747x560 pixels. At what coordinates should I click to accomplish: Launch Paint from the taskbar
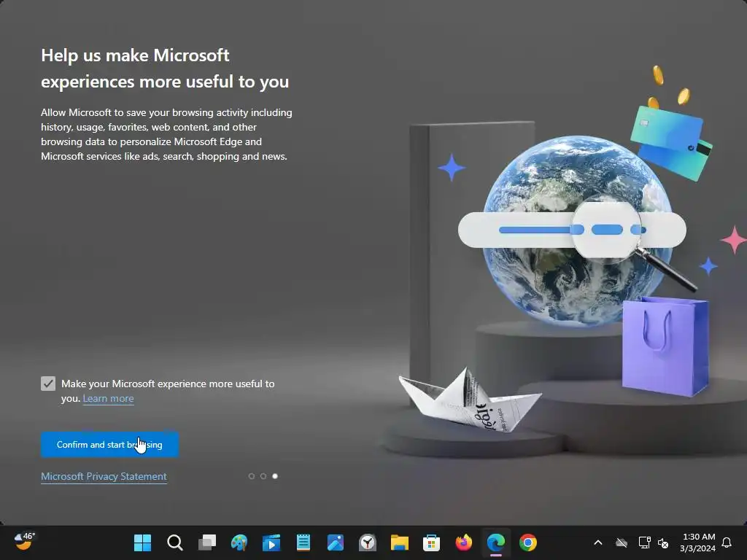pos(239,542)
